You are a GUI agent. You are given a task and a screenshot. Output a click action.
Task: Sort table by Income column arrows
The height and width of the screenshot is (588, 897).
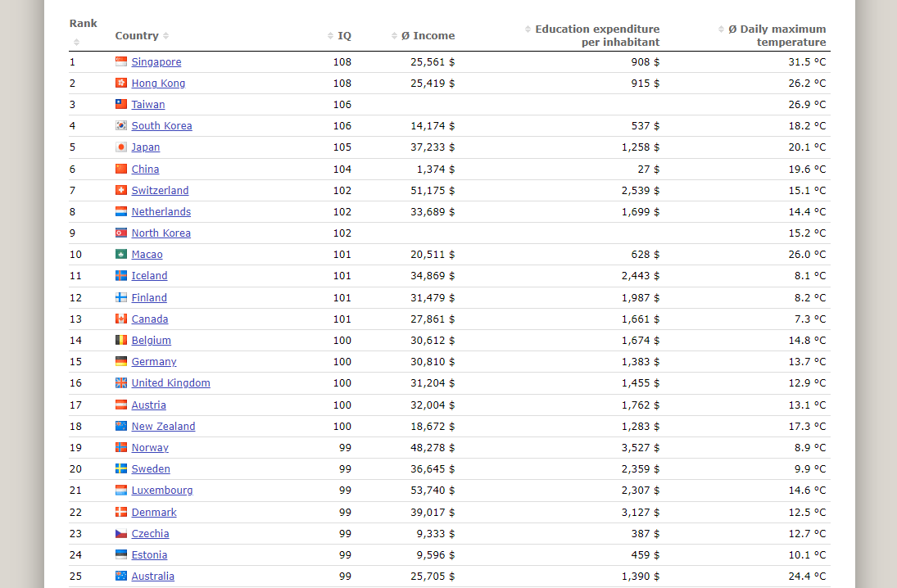point(394,35)
